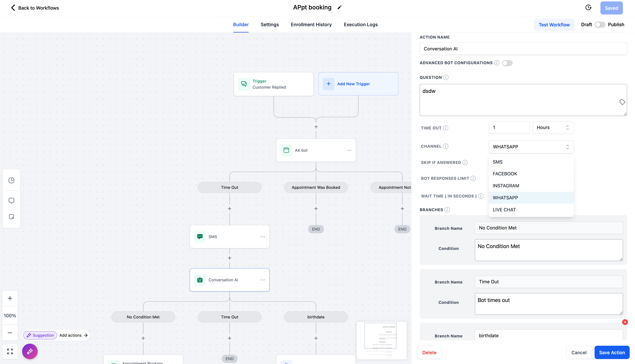Image resolution: width=635 pixels, height=364 pixels.
Task: Open the Hours time unit dropdown
Action: click(553, 128)
